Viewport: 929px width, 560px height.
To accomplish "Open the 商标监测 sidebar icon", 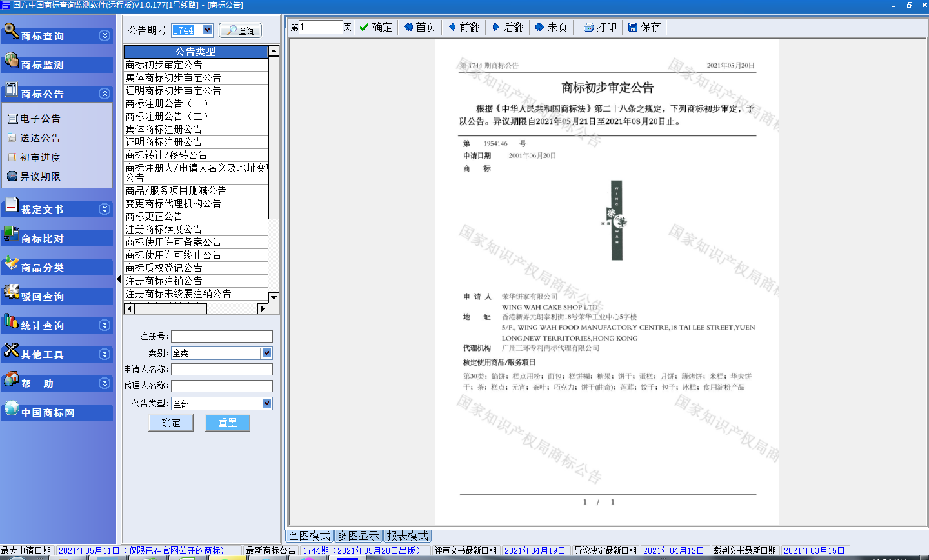I will coord(11,61).
